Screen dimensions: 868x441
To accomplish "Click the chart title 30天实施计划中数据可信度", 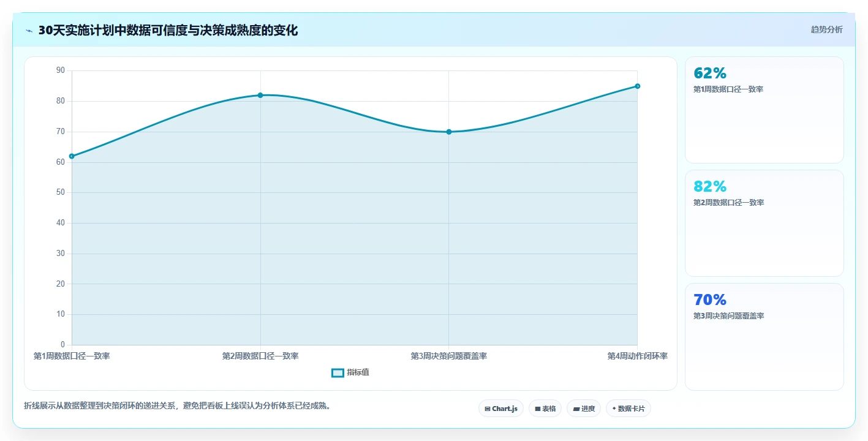I will 168,30.
